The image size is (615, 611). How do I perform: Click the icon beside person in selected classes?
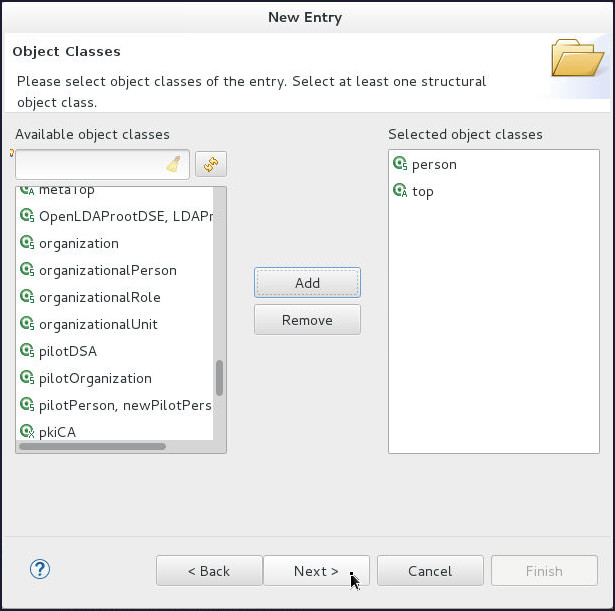point(400,164)
